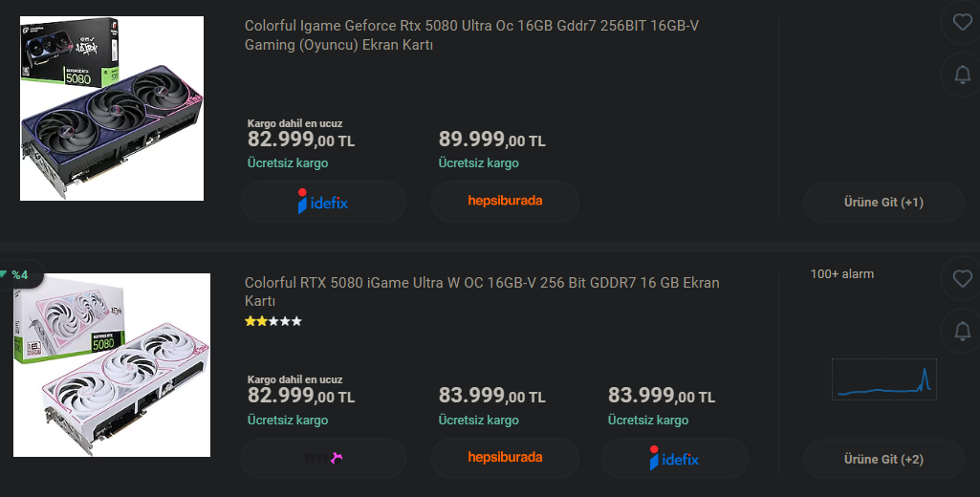Click the green %4 price drop badge
Screen dimensions: 980x497
[x=17, y=274]
